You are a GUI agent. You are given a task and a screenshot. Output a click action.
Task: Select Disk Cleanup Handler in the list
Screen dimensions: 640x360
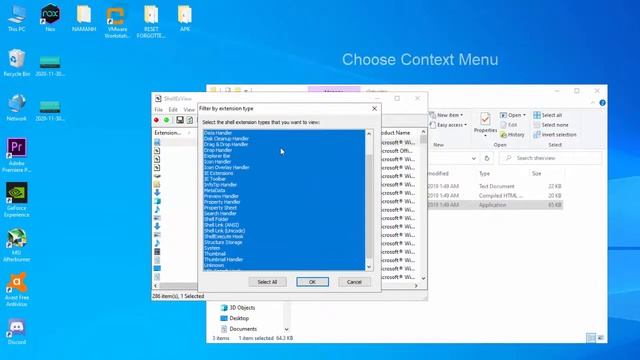(x=284, y=139)
